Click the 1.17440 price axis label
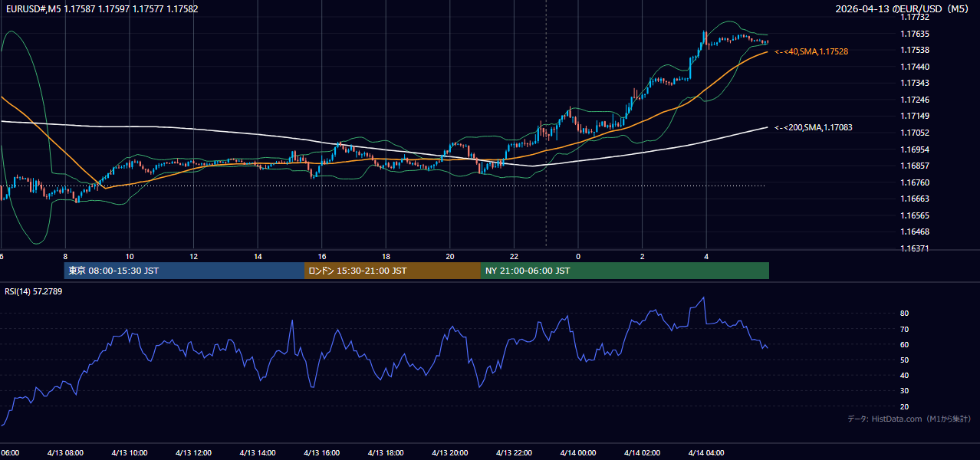This screenshot has width=980, height=460. click(x=915, y=67)
